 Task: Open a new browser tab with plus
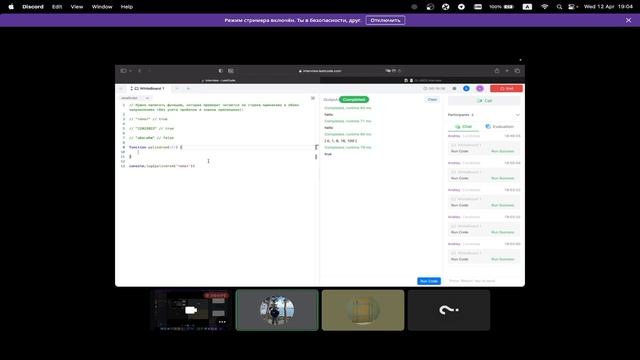tap(507, 71)
